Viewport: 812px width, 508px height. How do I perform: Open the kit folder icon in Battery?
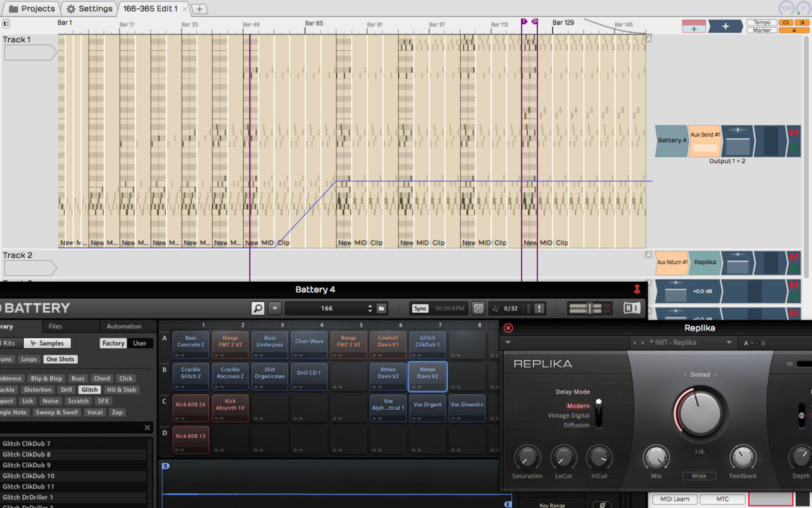[382, 308]
